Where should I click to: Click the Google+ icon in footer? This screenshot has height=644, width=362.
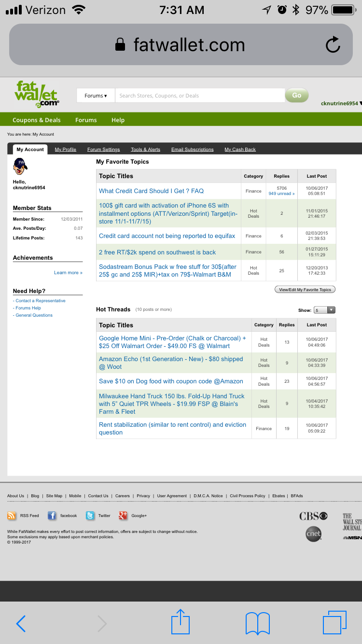pyautogui.click(x=123, y=516)
